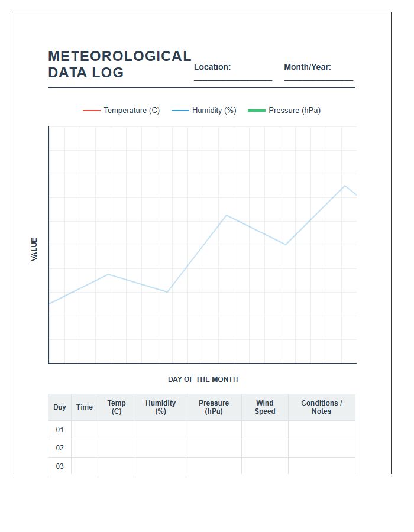Click the METEOROLOGICAL DATA LOG title
The width and height of the screenshot is (414, 532).
[x=119, y=64]
